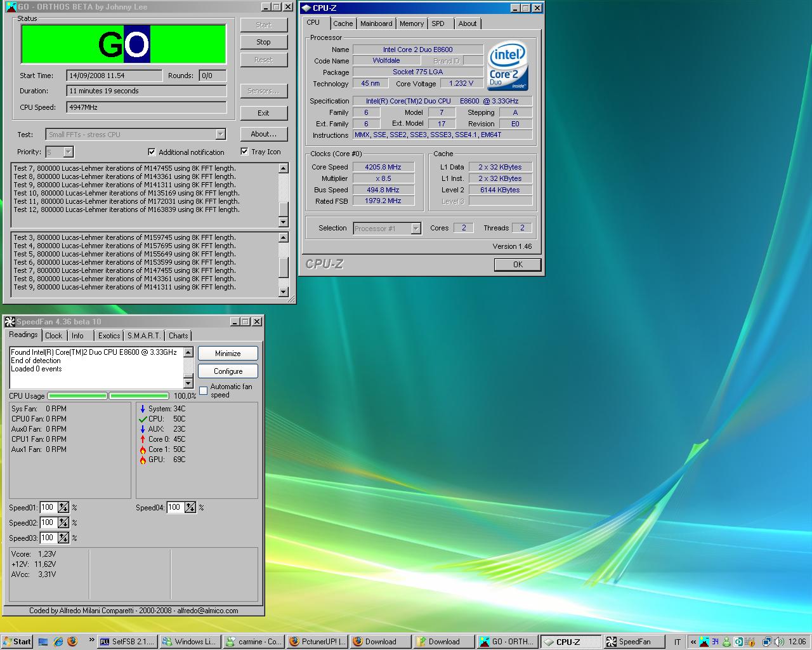The width and height of the screenshot is (812, 650).
Task: Click lower ORTHOS log scrollbar up arrow
Action: point(284,237)
